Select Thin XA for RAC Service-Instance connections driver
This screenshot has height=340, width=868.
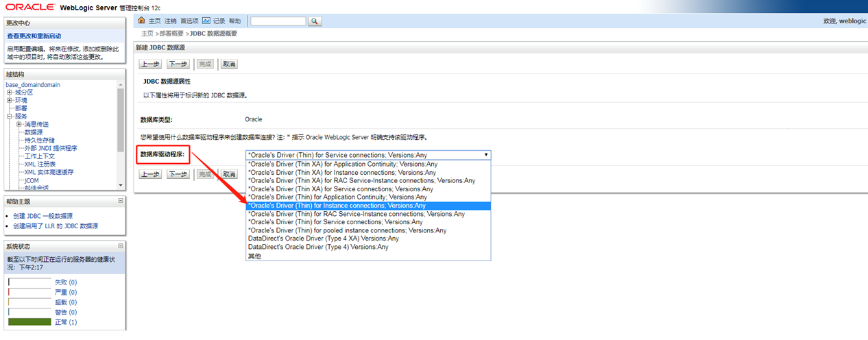(x=361, y=181)
